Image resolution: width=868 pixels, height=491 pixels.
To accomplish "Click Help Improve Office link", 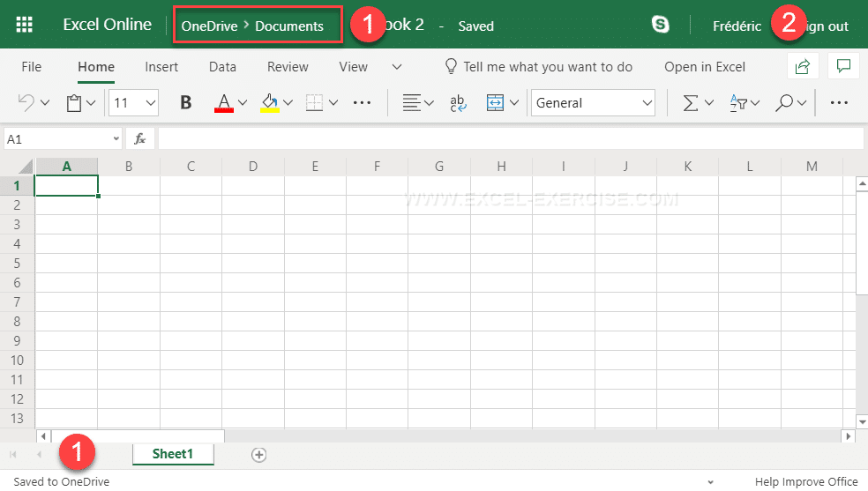I will 806,481.
